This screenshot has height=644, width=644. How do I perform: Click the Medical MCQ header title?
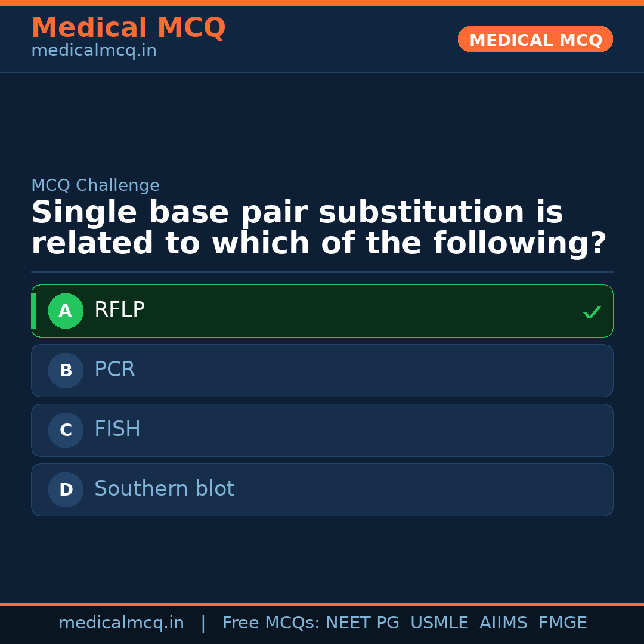click(x=128, y=28)
